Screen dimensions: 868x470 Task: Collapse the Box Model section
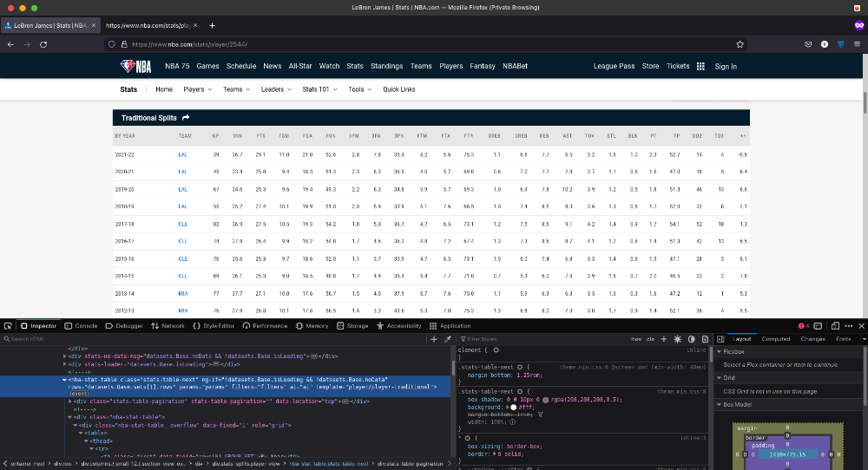[719, 404]
